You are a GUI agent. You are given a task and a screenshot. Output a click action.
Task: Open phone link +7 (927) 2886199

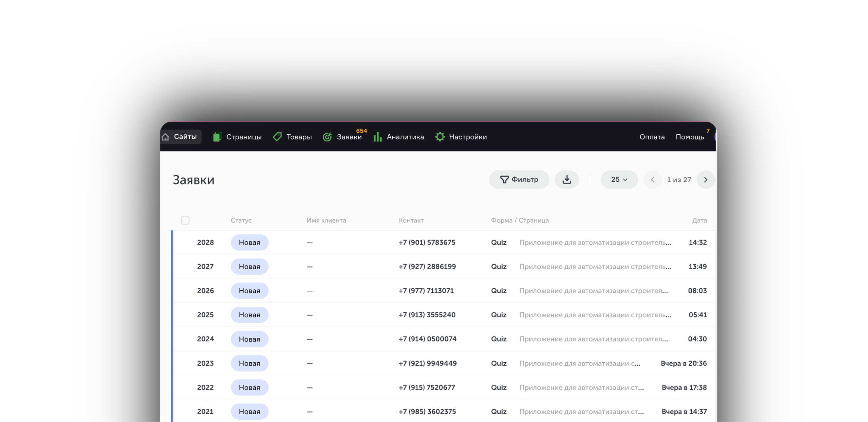pos(427,267)
